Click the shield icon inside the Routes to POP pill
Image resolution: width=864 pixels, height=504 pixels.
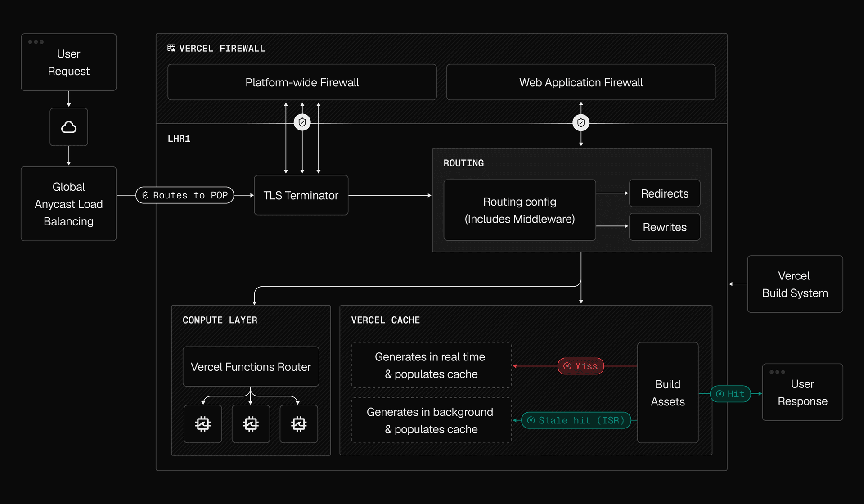point(145,195)
